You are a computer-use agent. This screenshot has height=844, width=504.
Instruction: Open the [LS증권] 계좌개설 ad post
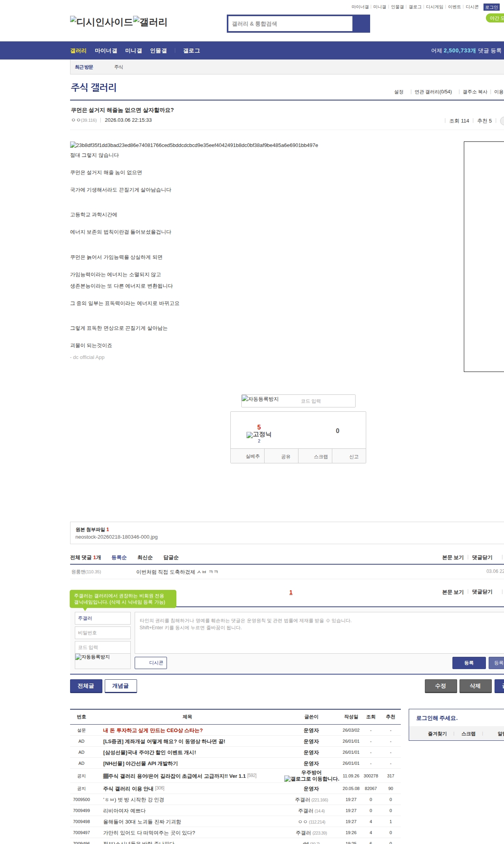[x=164, y=742]
